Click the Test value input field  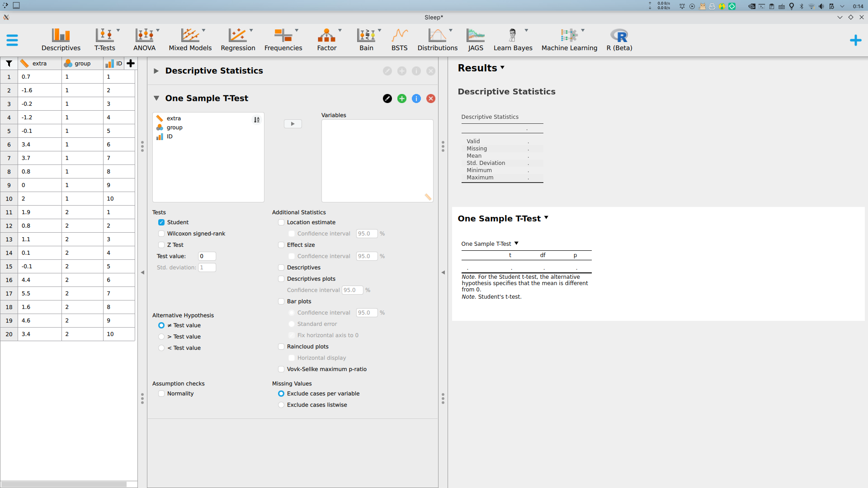pos(207,256)
